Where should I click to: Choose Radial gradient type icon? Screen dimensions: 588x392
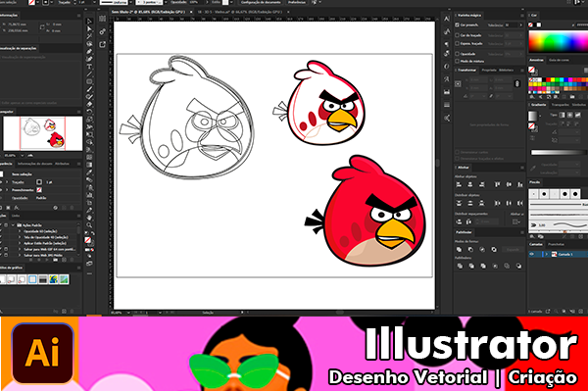[569, 115]
